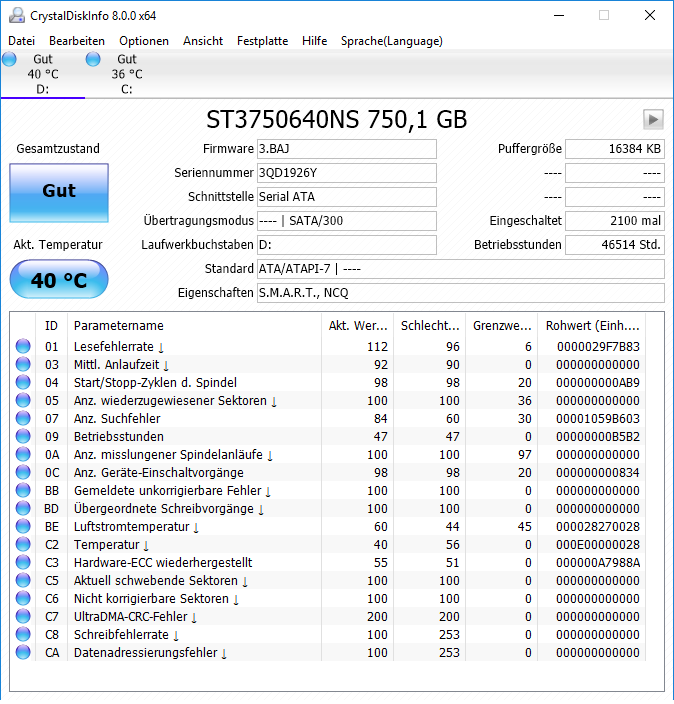Open the Optionen menu
This screenshot has height=704, width=674.
pos(144,41)
